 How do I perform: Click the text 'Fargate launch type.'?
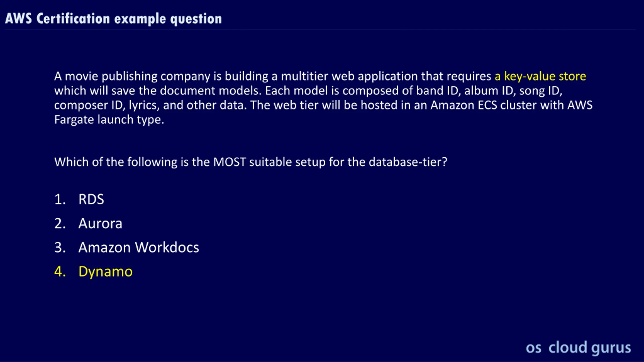(109, 120)
